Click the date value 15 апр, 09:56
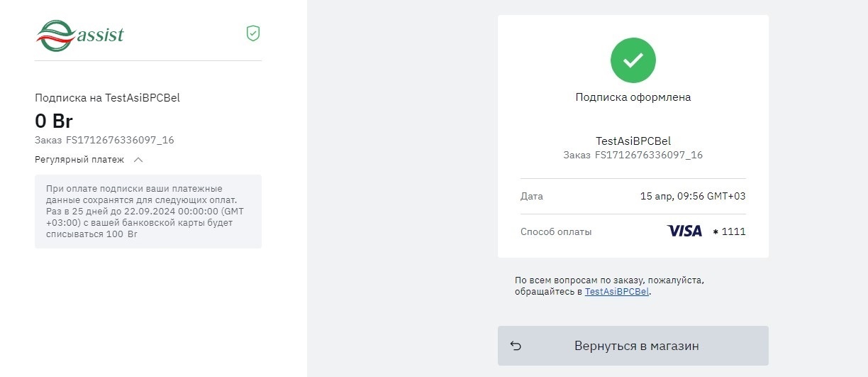 (x=692, y=196)
